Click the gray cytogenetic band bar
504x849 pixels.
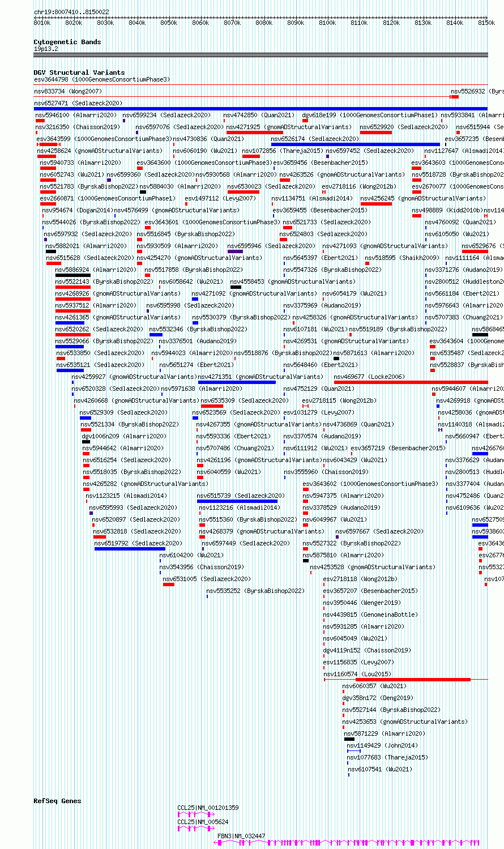tap(260, 55)
